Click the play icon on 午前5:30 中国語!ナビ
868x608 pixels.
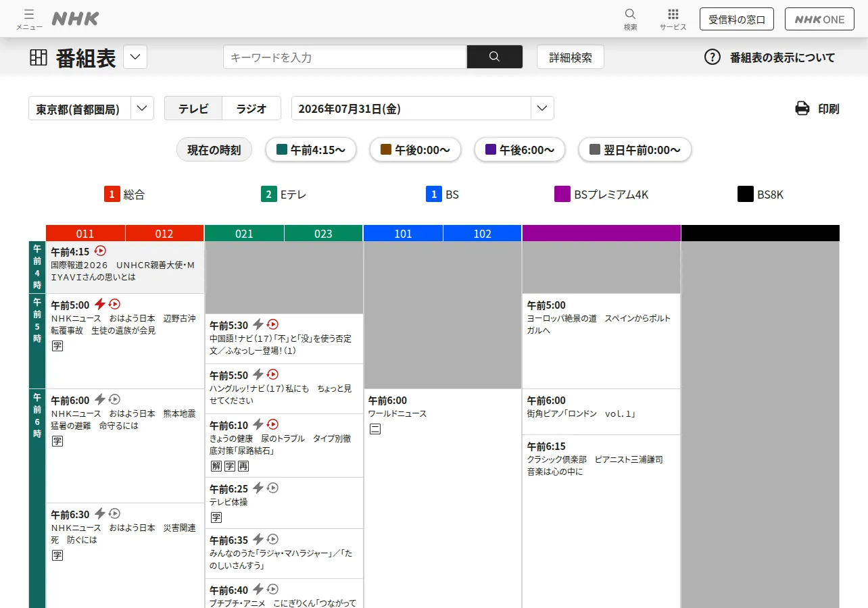coord(272,324)
